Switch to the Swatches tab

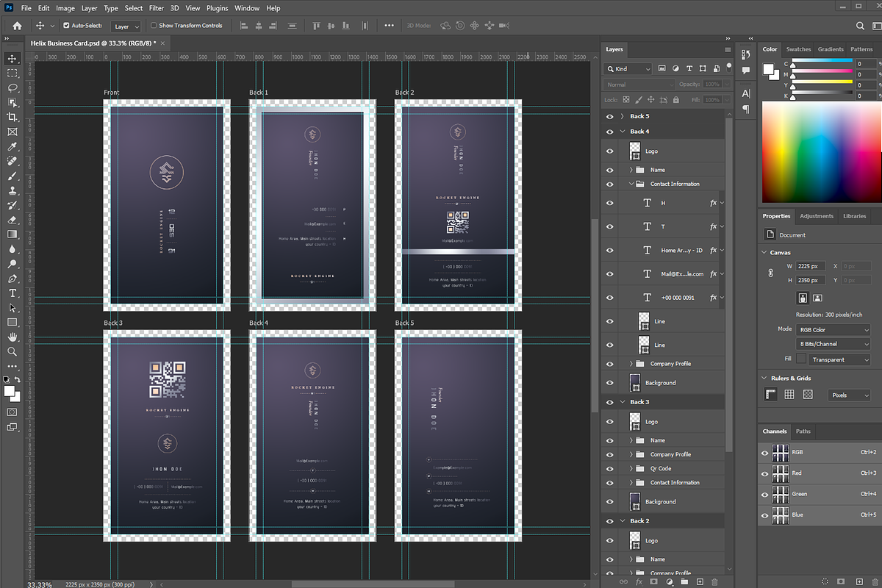798,49
